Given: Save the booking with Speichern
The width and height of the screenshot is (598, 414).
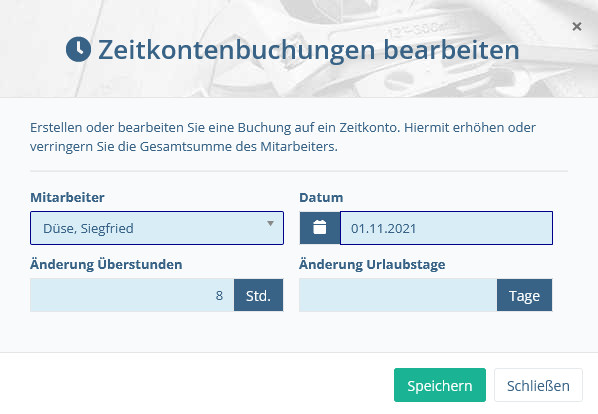Looking at the screenshot, I should 440,385.
